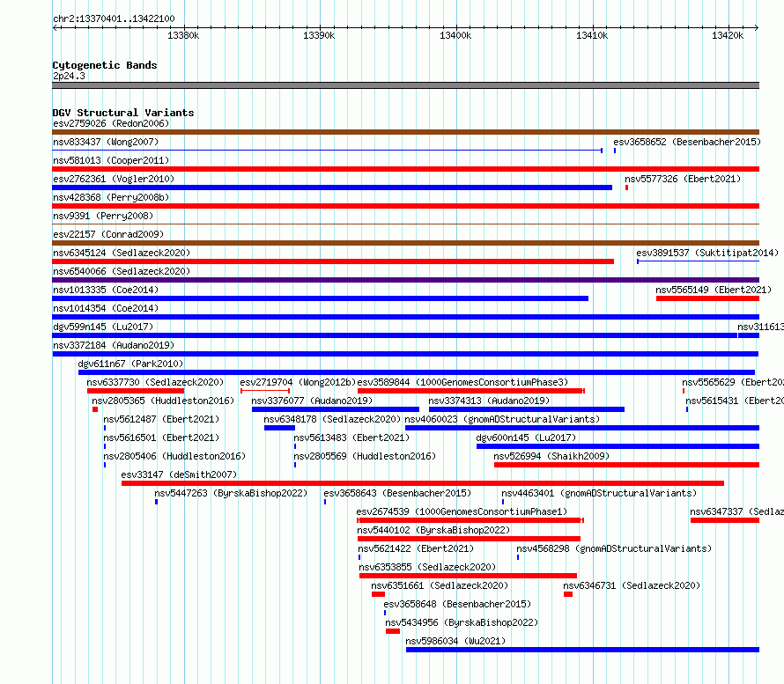This screenshot has height=684, width=784.
Task: Click the red esv33147 variant bar
Action: (423, 483)
